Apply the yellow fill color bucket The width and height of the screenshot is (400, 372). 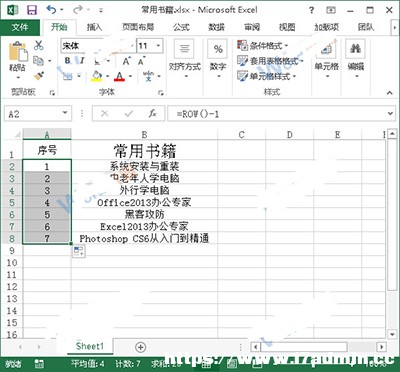point(97,76)
